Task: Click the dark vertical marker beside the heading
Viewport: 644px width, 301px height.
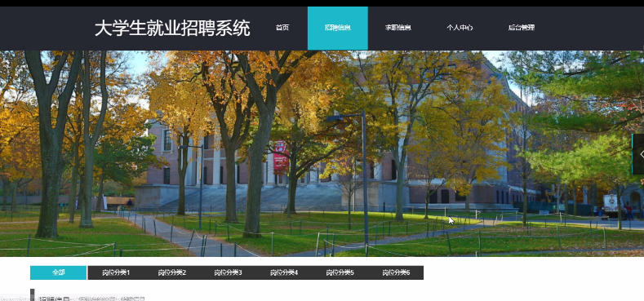Action: tap(33, 294)
